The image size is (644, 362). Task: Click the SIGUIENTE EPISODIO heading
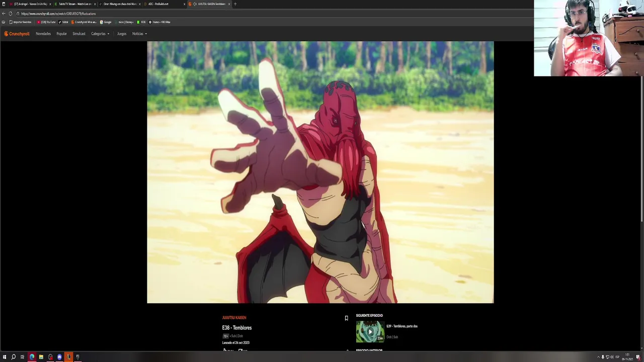coord(369,316)
